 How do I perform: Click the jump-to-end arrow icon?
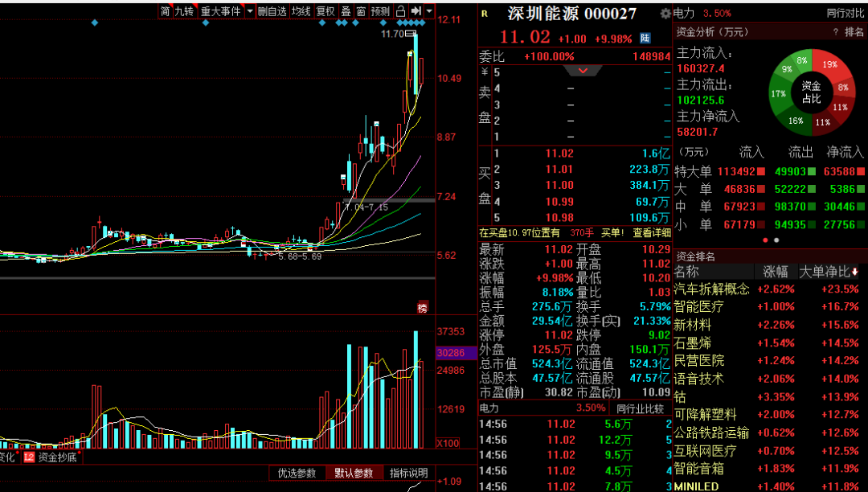pyautogui.click(x=416, y=11)
